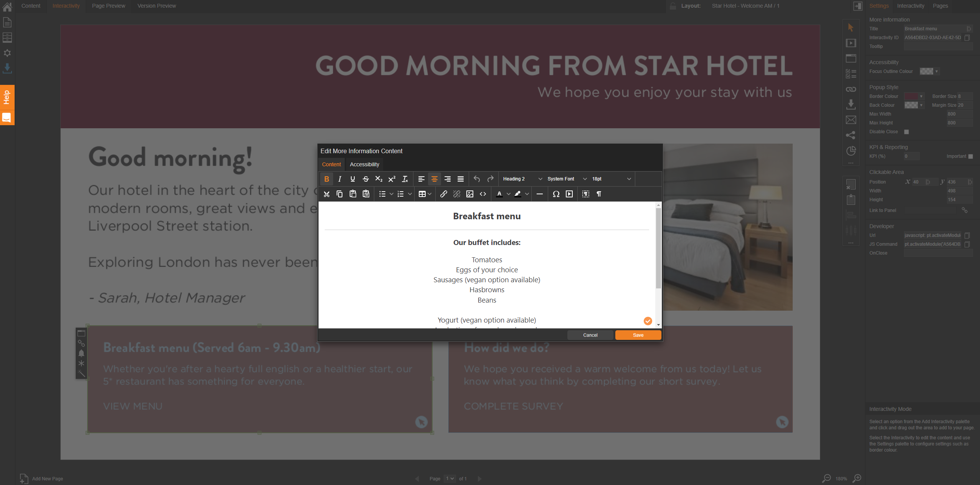This screenshot has height=485, width=980.
Task: Click the insert image icon
Action: (x=469, y=194)
